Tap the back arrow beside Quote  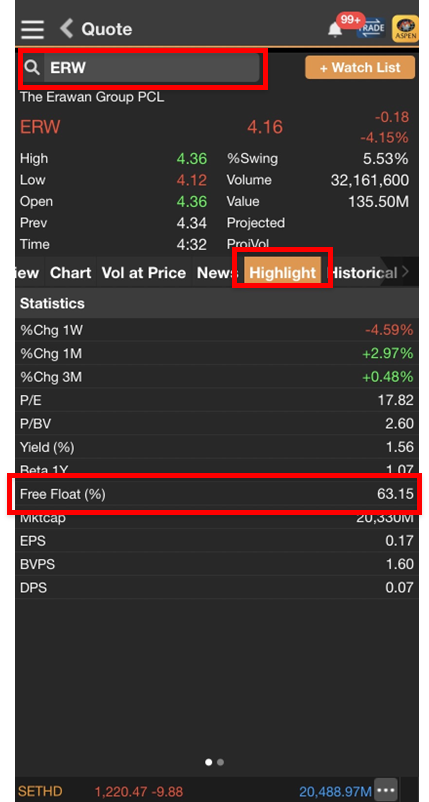tap(67, 28)
